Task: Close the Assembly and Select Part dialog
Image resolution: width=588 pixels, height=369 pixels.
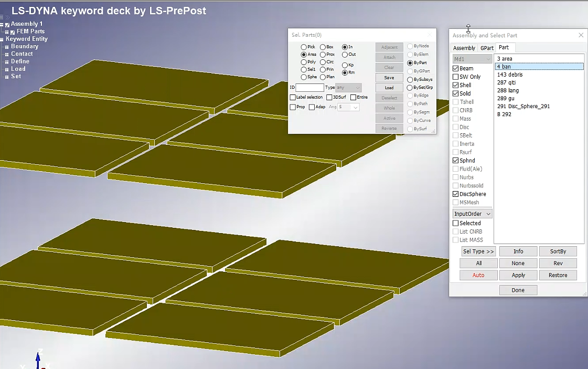Action: [x=581, y=35]
